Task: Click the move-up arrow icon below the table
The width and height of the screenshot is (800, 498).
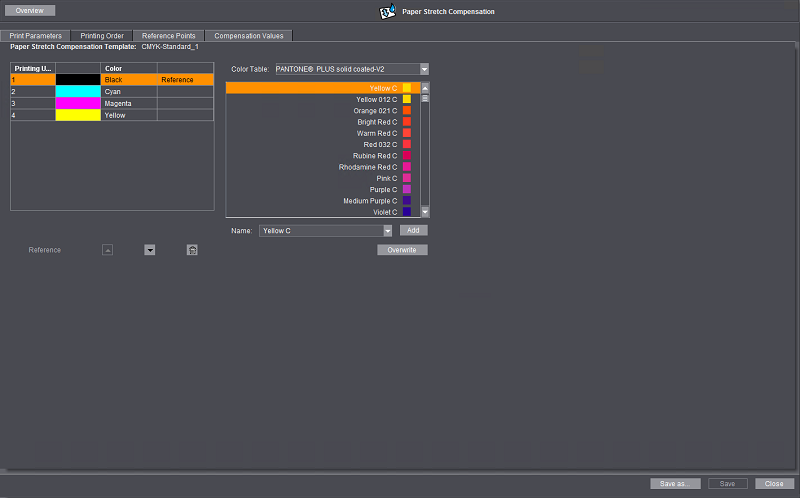Action: (107, 250)
